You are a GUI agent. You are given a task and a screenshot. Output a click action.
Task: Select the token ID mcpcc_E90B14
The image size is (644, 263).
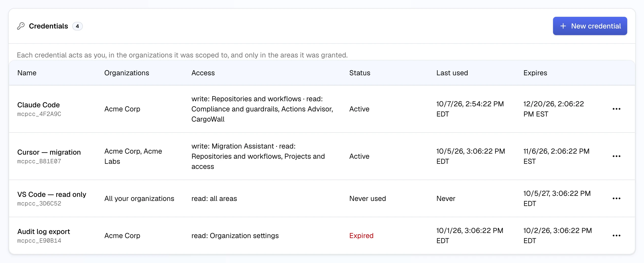(x=39, y=241)
